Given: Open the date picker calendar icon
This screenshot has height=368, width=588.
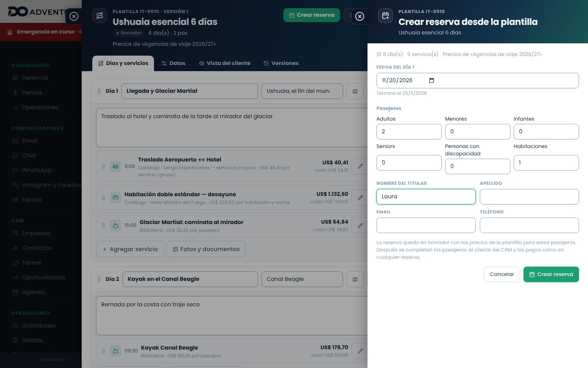Looking at the screenshot, I should pos(432,81).
